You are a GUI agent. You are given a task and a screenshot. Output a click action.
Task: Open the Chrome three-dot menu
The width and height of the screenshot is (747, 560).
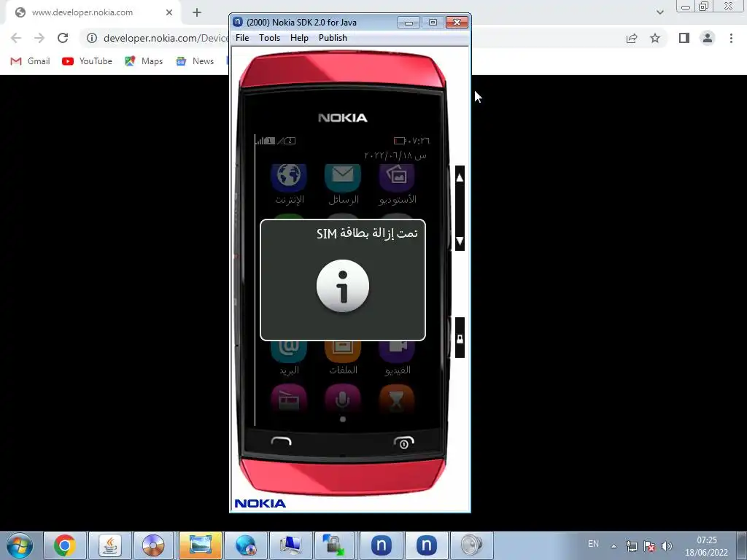click(731, 38)
